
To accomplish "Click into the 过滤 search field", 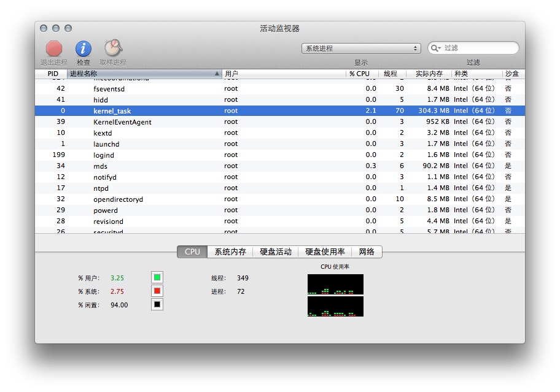I will click(473, 48).
